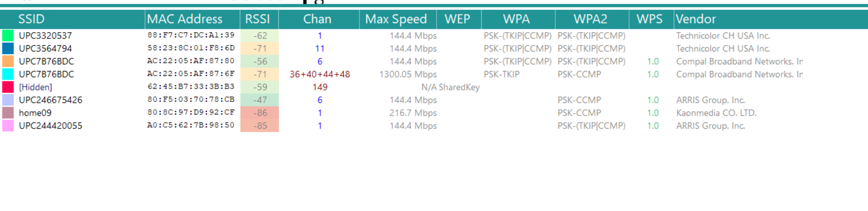Click the Chan column header
The image size is (868, 211).
pos(317,19)
